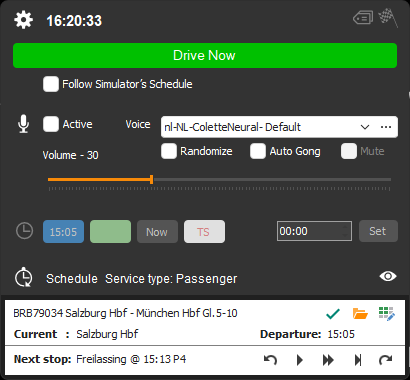Toggle the Mute checkbox
Viewport: 410px width, 380px height.
(x=349, y=151)
